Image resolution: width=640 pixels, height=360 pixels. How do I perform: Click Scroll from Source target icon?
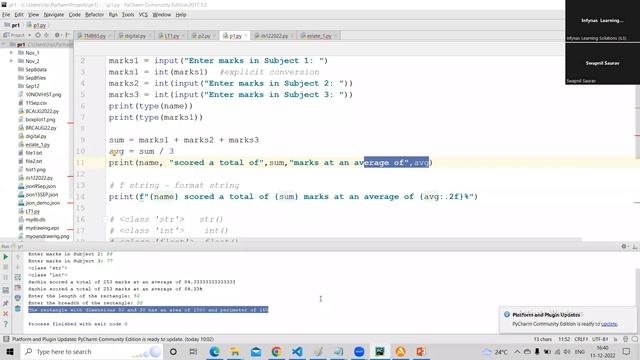pyautogui.click(x=38, y=35)
